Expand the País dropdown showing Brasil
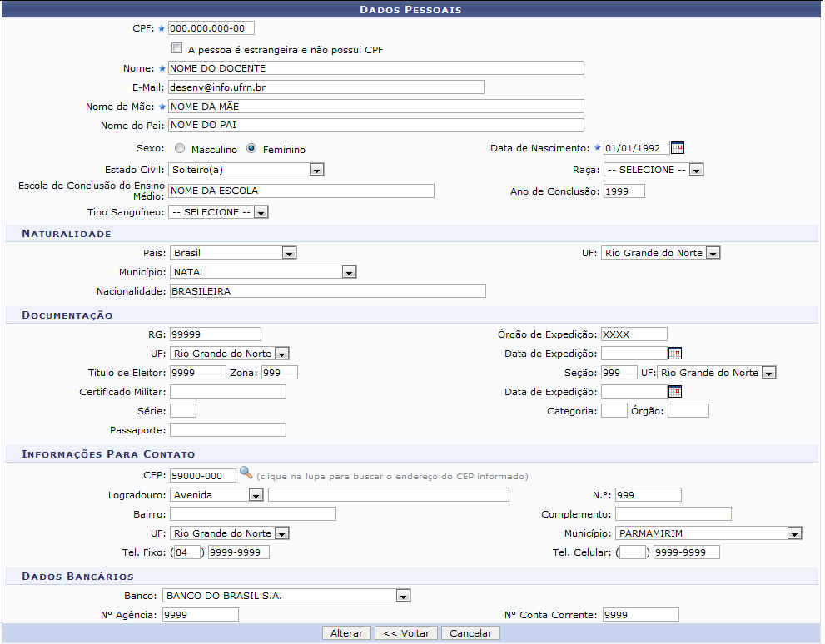Screen dimensions: 825x644 [288, 253]
